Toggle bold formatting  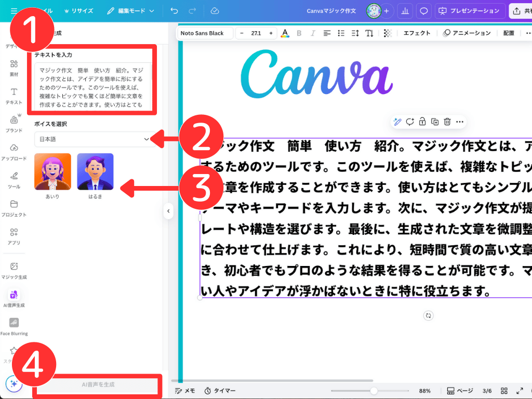pos(299,33)
